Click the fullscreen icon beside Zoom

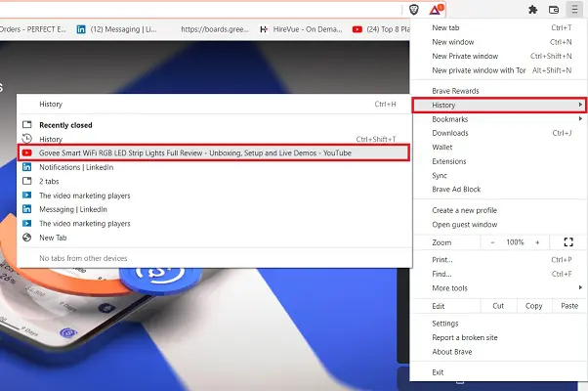pos(568,242)
